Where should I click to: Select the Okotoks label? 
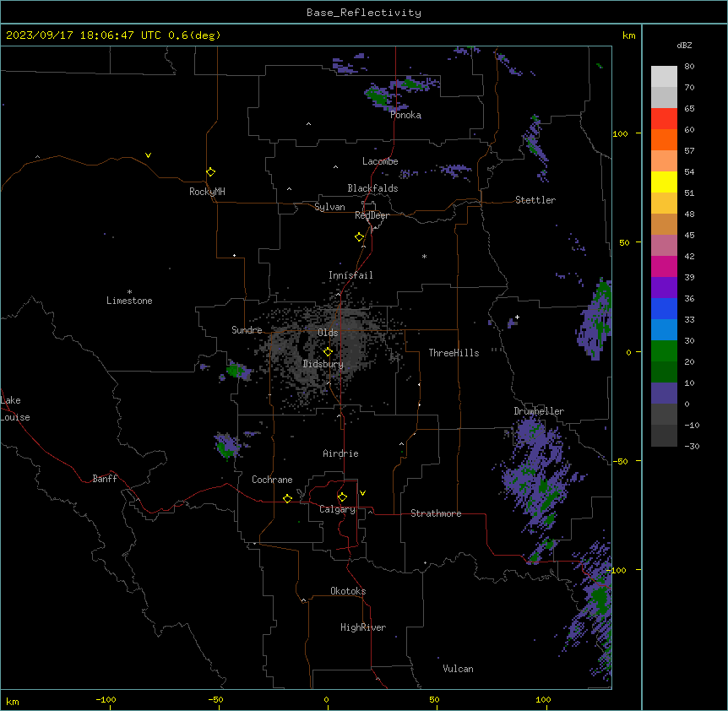point(348,591)
